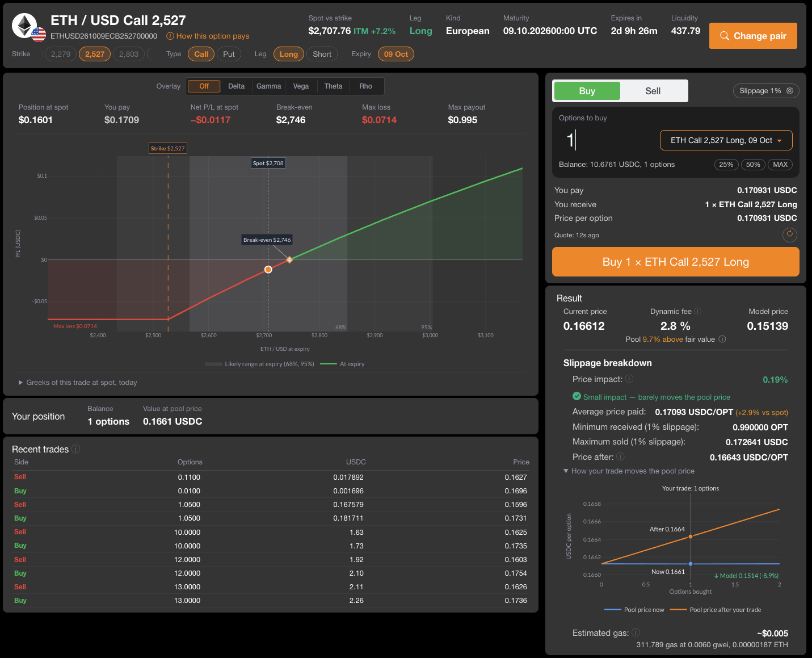Viewport: 812px width, 658px height.
Task: Click the green check icon beside Small impact
Action: point(577,396)
